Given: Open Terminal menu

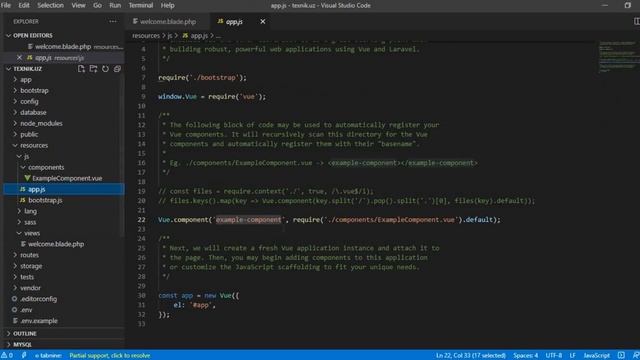Looking at the screenshot, I should [x=141, y=5].
